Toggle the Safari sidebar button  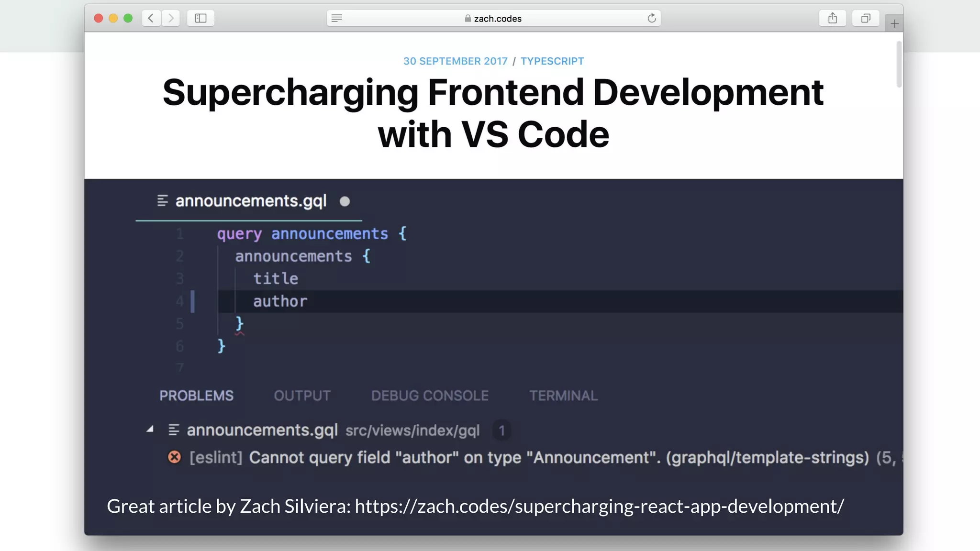pos(200,18)
